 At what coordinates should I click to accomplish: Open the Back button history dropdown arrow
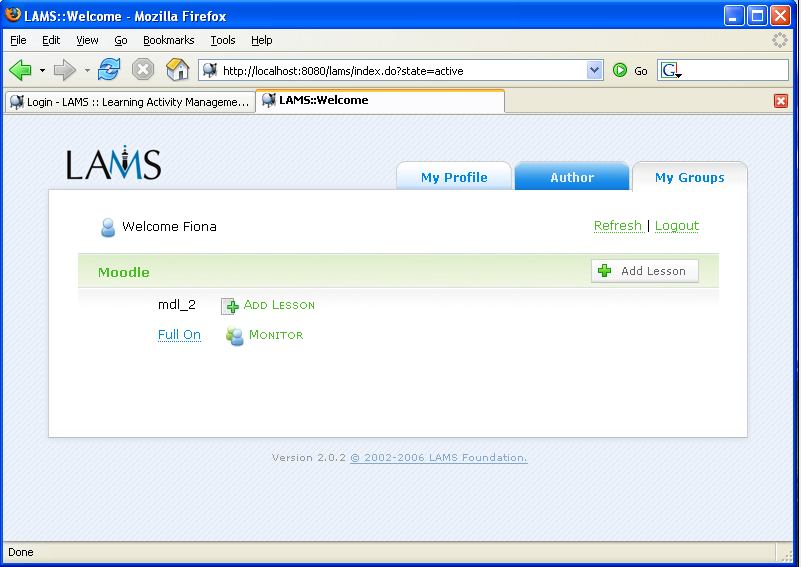pyautogui.click(x=42, y=71)
